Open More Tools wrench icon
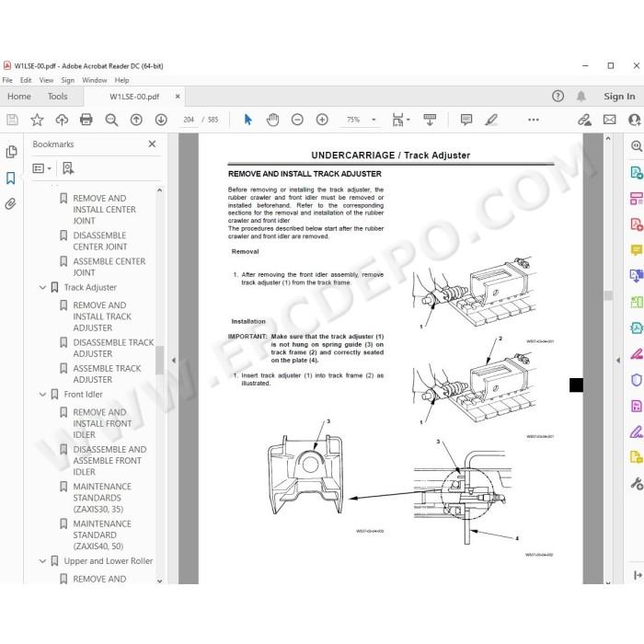 coord(636,483)
